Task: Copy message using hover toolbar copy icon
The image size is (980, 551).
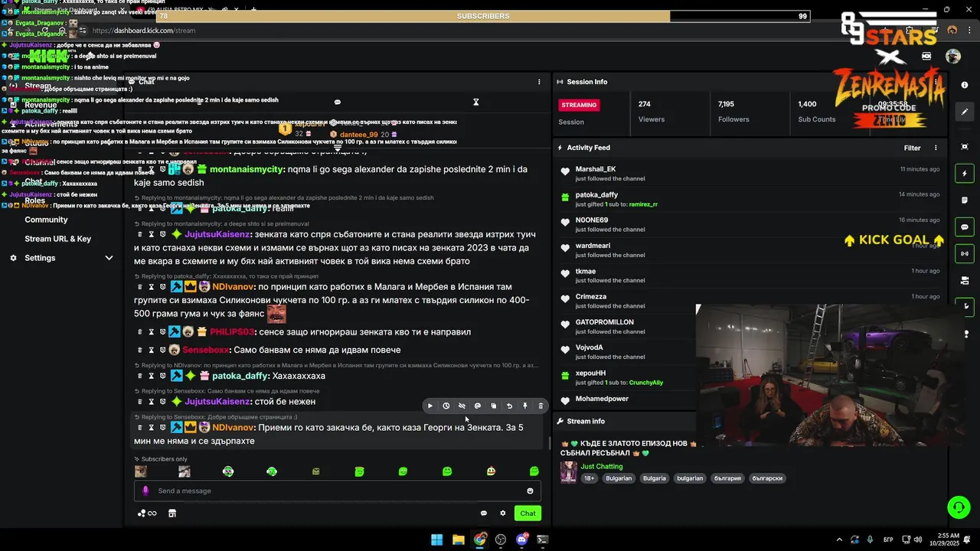Action: pyautogui.click(x=494, y=406)
